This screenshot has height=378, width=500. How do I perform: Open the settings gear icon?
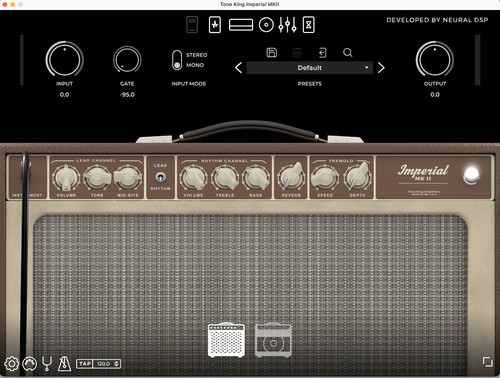point(12,364)
